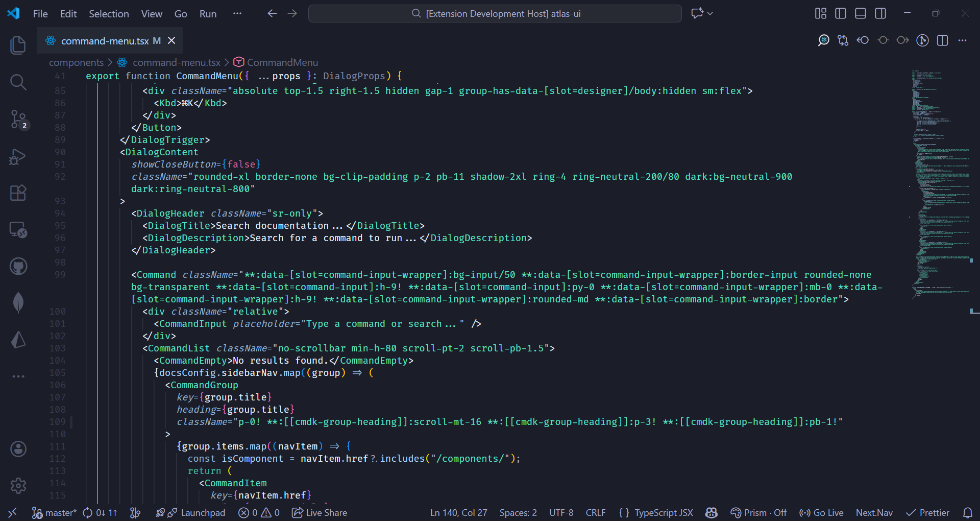Click Go Live in the status bar

click(821, 512)
